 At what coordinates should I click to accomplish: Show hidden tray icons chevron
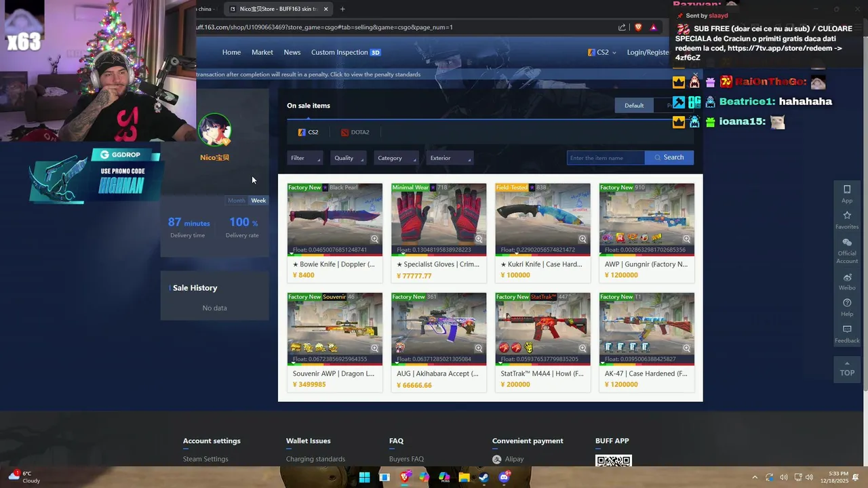click(755, 477)
